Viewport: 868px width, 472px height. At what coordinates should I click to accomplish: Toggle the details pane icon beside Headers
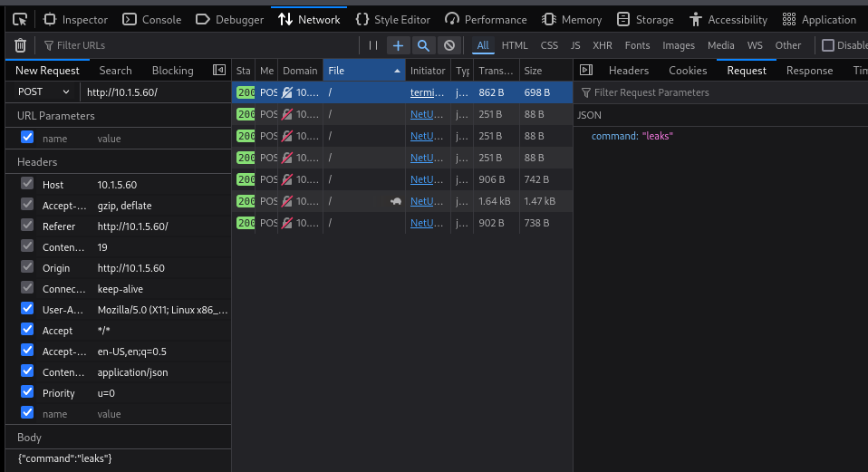tap(585, 70)
